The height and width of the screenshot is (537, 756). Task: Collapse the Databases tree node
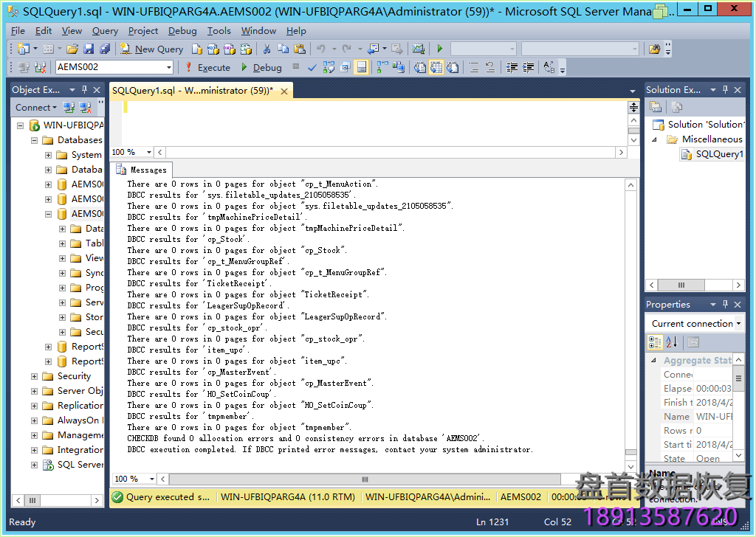point(34,140)
